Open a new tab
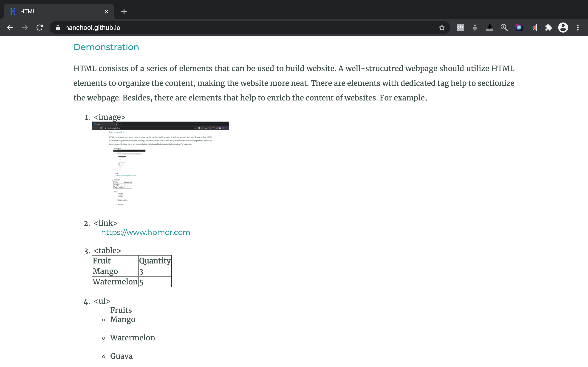Screen dimensions: 588x367 tap(124, 11)
